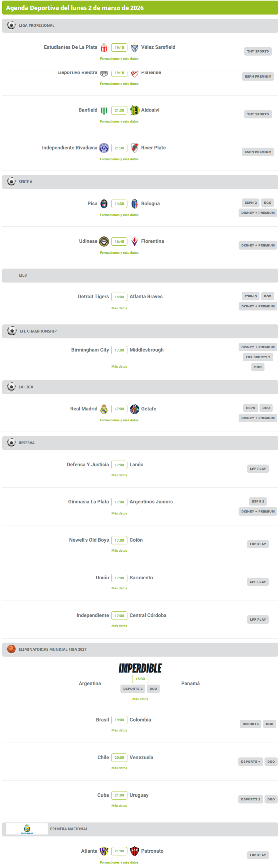Viewport: 279px width, 868px height.
Task: Click the Fiorentina team crest
Action: (135, 241)
